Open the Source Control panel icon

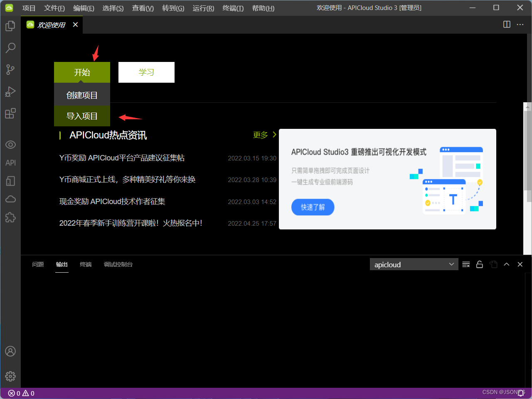click(10, 70)
